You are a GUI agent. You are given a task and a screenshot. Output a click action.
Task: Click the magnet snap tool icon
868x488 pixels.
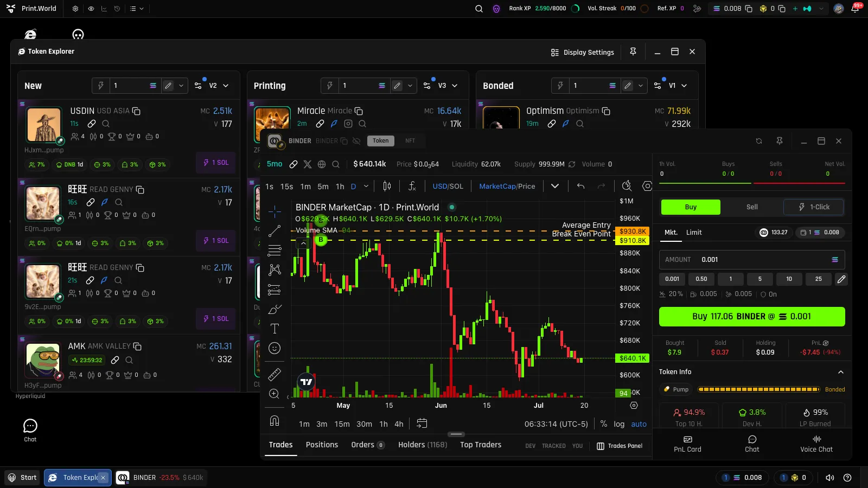click(x=275, y=421)
